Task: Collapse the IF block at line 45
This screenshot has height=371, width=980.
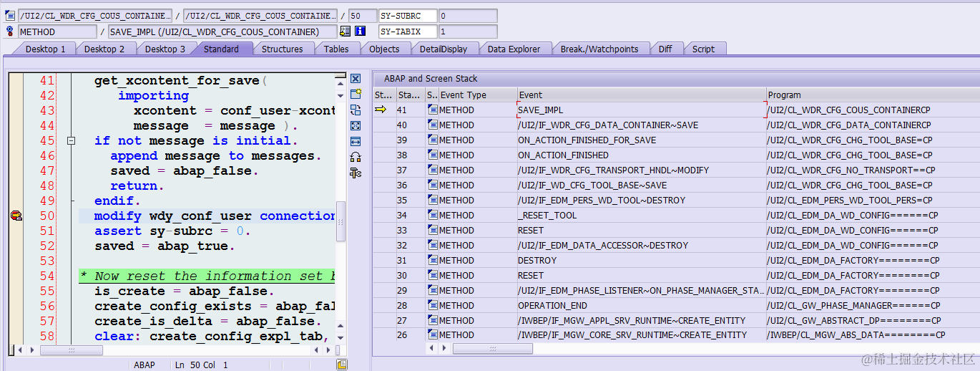Action: [x=71, y=141]
